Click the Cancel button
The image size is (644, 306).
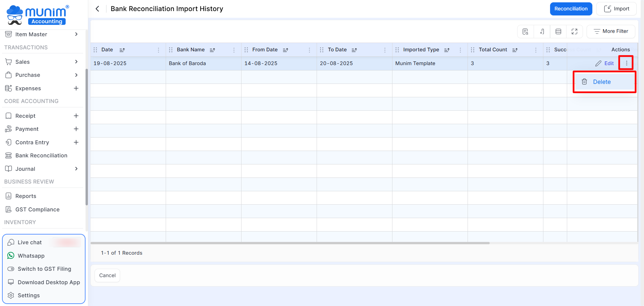coord(107,275)
